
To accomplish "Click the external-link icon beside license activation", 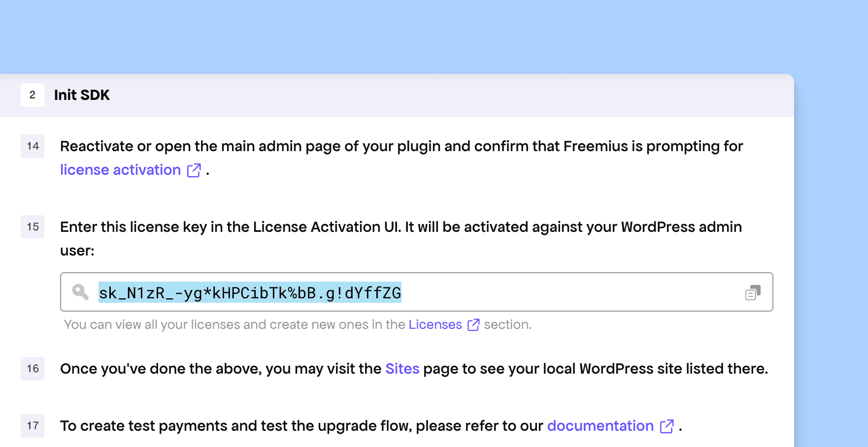I will tap(194, 170).
